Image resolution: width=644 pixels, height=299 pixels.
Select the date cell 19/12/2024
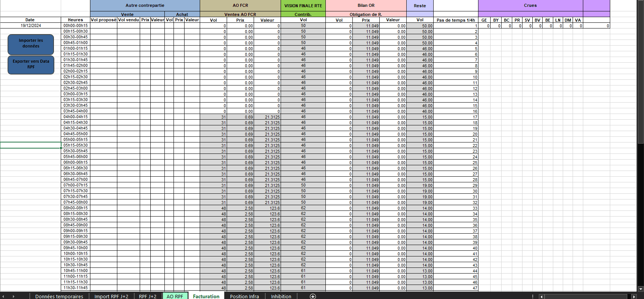coord(30,26)
